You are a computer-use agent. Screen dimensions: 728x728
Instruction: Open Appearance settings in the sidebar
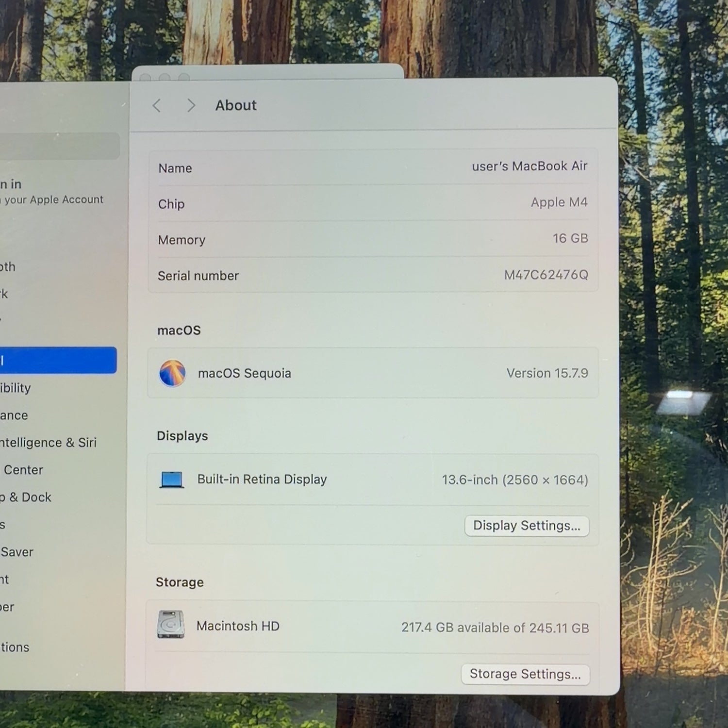click(14, 415)
